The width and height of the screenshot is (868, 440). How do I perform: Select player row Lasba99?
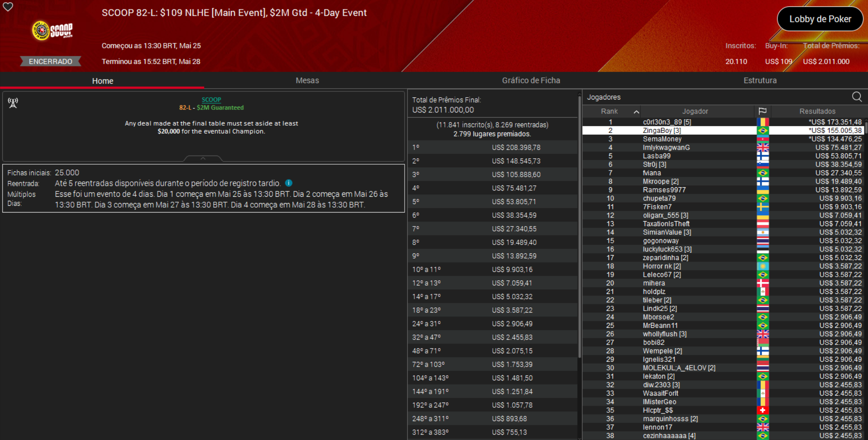[x=723, y=156]
